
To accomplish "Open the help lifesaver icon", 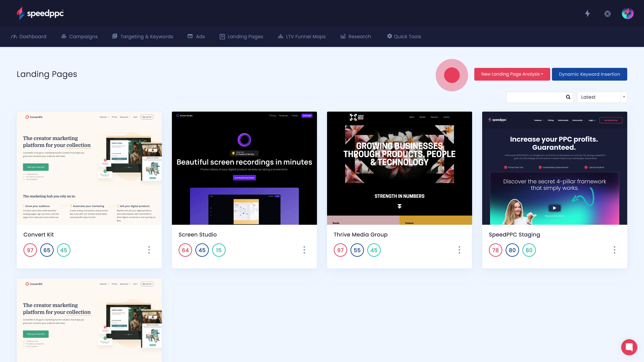I will pyautogui.click(x=607, y=14).
